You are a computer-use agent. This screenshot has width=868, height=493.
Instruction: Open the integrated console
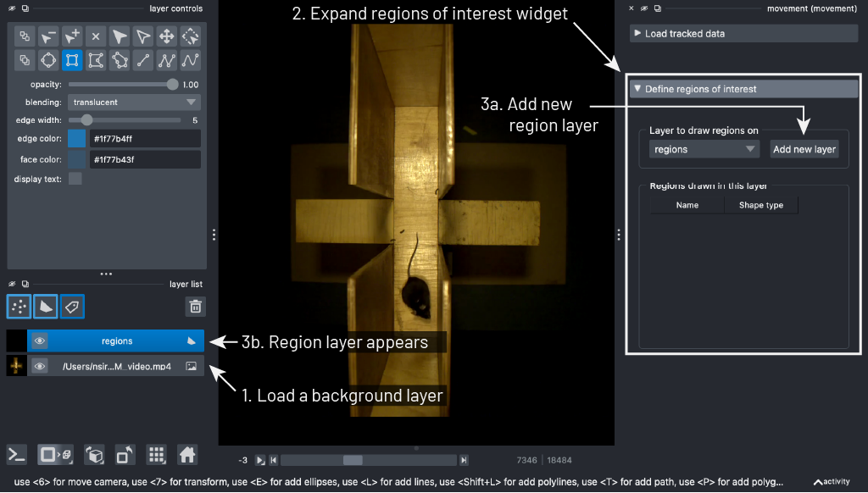point(18,455)
